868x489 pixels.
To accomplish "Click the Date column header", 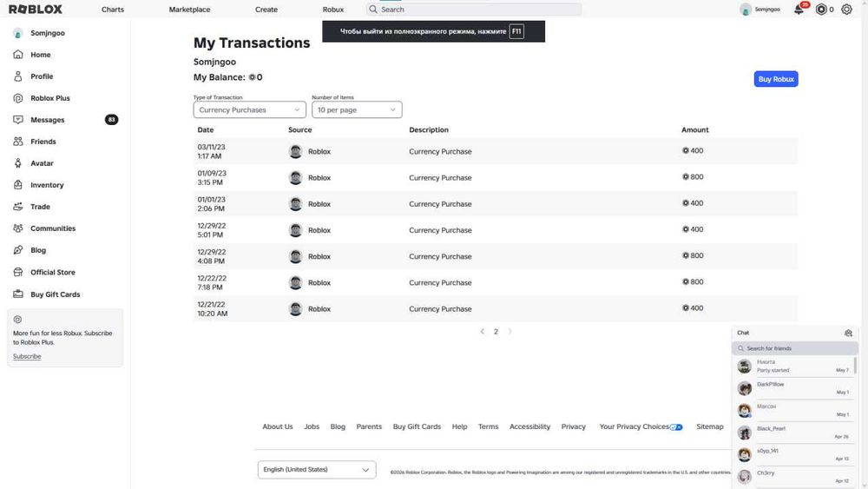I will coord(206,129).
